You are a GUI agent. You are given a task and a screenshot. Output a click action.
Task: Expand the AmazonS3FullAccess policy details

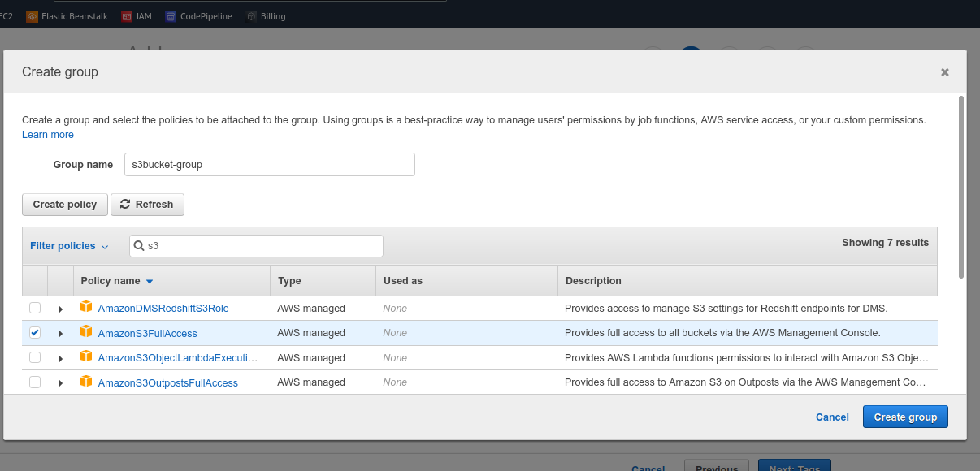coord(61,334)
